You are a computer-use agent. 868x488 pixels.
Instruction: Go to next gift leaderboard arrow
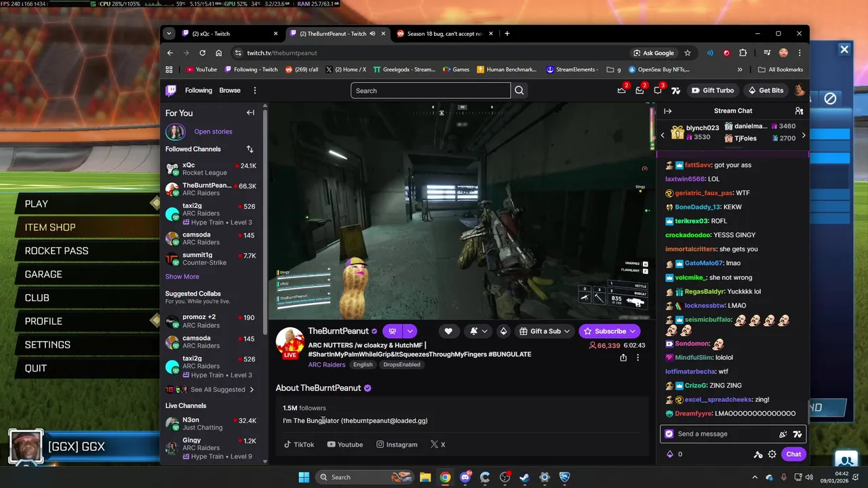[x=804, y=136]
